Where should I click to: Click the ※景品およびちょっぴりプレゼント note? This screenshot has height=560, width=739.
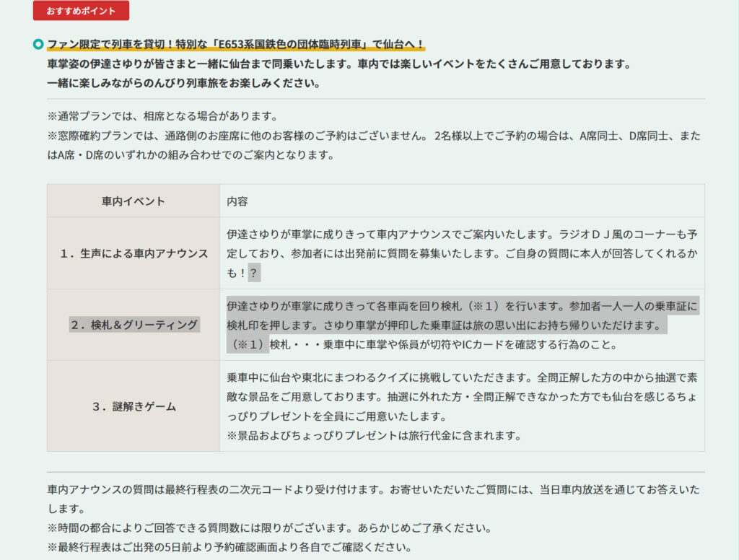pyautogui.click(x=374, y=436)
